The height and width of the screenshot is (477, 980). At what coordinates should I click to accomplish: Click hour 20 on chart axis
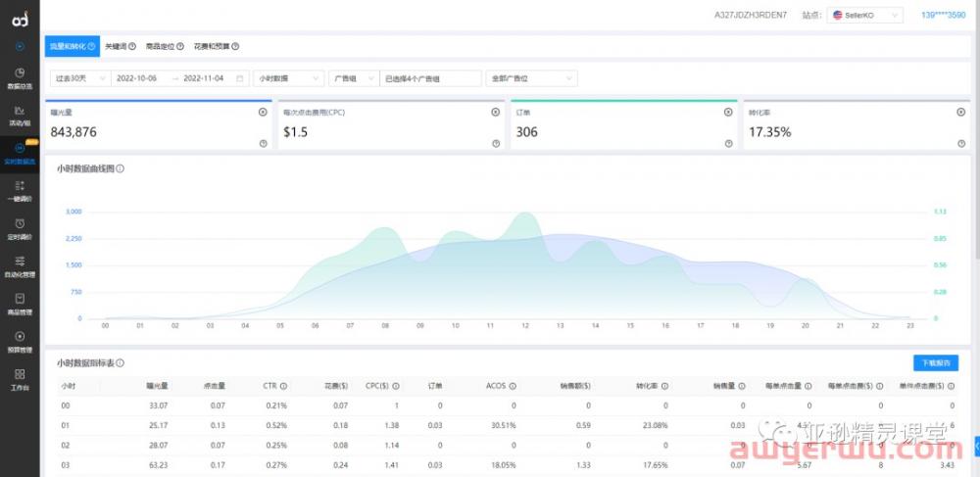tap(805, 326)
